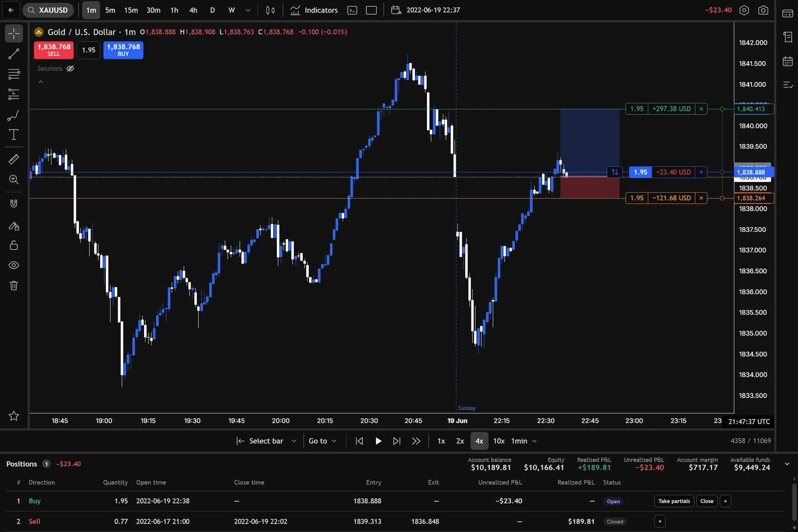Expand more timeframes chevron after W
The width and height of the screenshot is (798, 532).
pyautogui.click(x=248, y=10)
